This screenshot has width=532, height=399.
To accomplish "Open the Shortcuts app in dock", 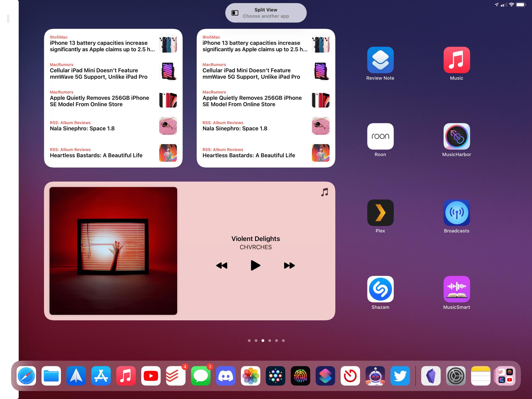I will tap(325, 376).
